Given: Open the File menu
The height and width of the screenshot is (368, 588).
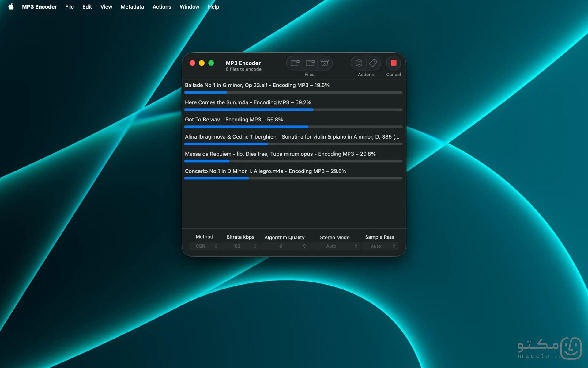Looking at the screenshot, I should coord(70,6).
